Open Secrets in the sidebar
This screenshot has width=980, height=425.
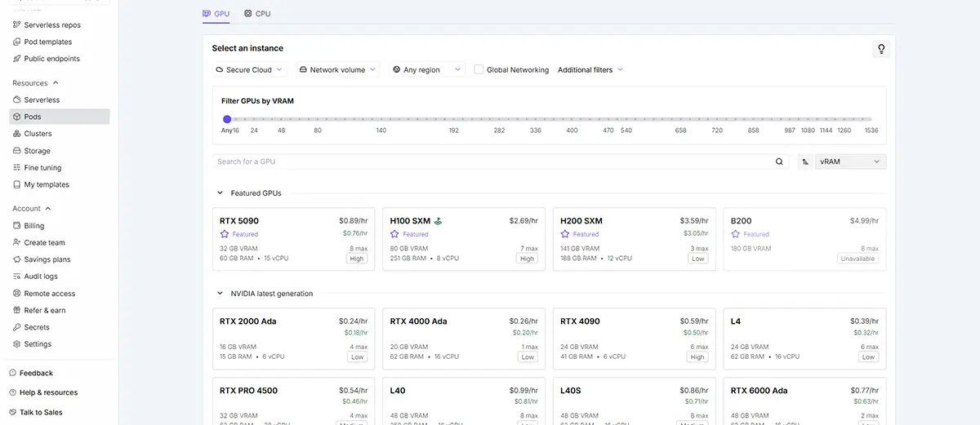tap(37, 327)
